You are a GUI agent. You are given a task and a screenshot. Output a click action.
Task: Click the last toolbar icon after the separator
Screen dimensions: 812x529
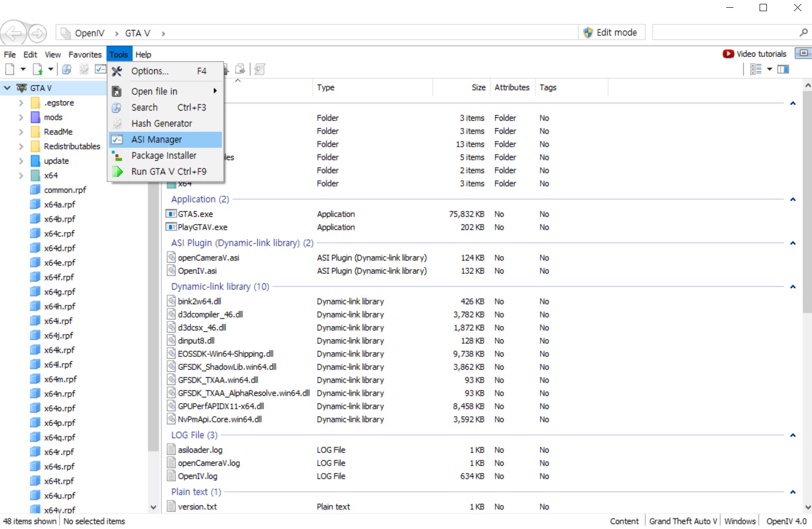260,69
